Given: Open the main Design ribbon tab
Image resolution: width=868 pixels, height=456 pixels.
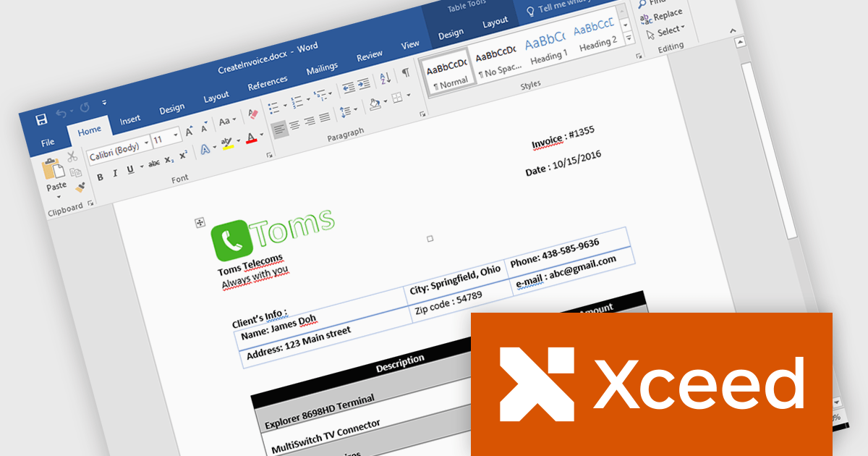Looking at the screenshot, I should (171, 109).
